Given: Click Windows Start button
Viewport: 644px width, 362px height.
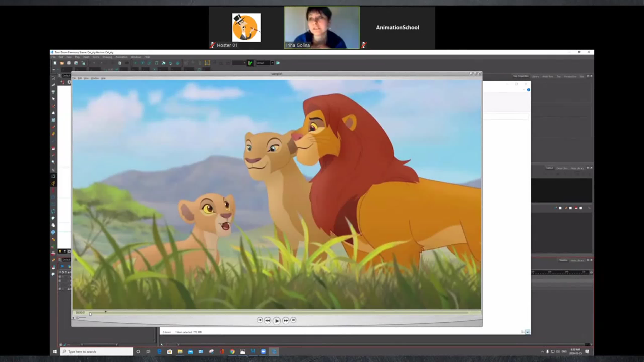Looking at the screenshot, I should click(x=55, y=351).
